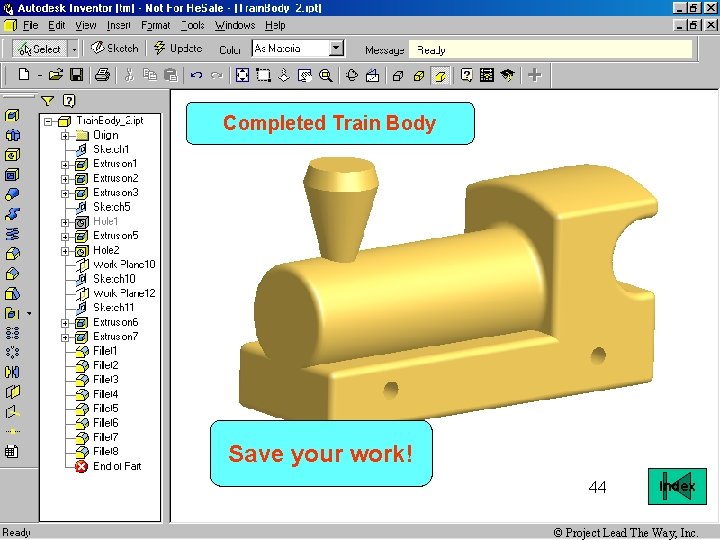
Task: Select Sketch11 in the browser tree
Action: pyautogui.click(x=105, y=308)
